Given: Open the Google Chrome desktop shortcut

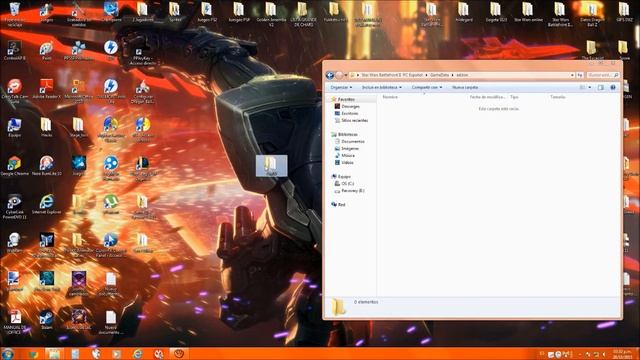Looking at the screenshot, I should 15,166.
